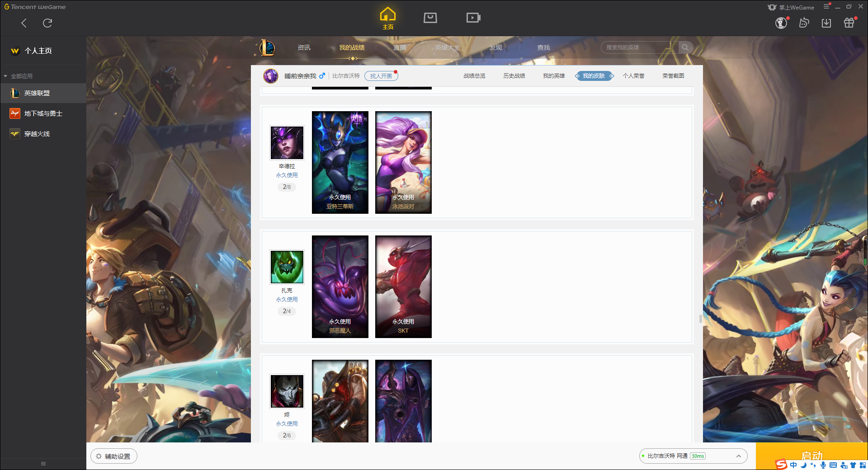Image resolution: width=868 pixels, height=470 pixels.
Task: Open the 掌上WeGame mobile link
Action: click(791, 7)
